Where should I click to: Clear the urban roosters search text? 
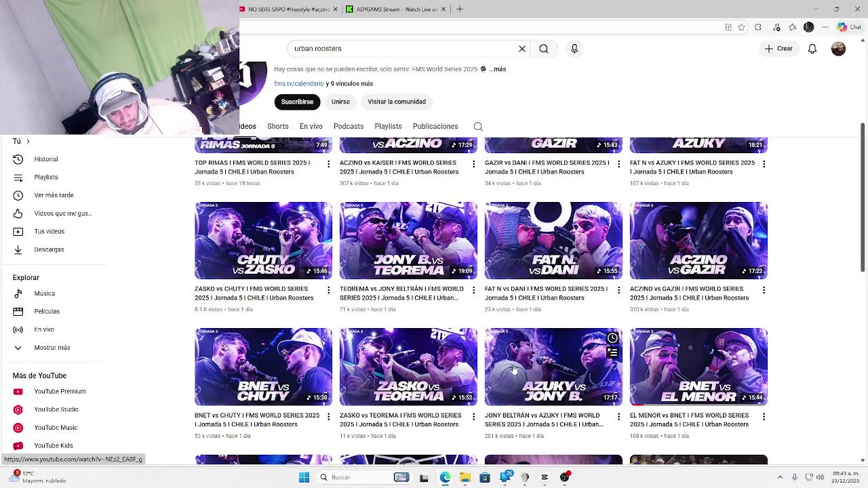pos(522,49)
